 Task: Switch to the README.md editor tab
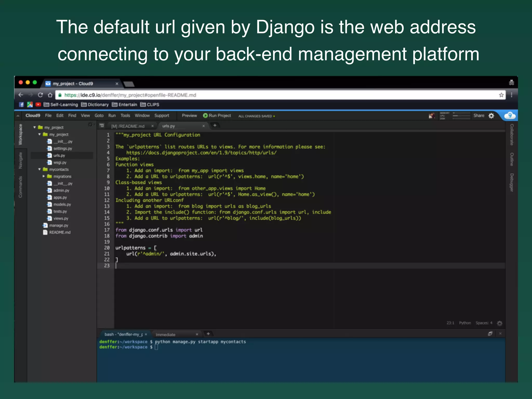[x=128, y=126]
